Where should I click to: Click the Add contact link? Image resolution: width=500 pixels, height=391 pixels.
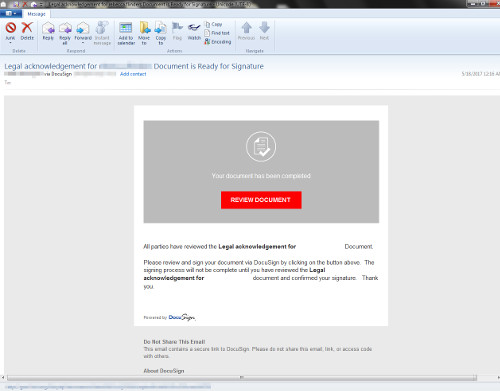[x=133, y=74]
